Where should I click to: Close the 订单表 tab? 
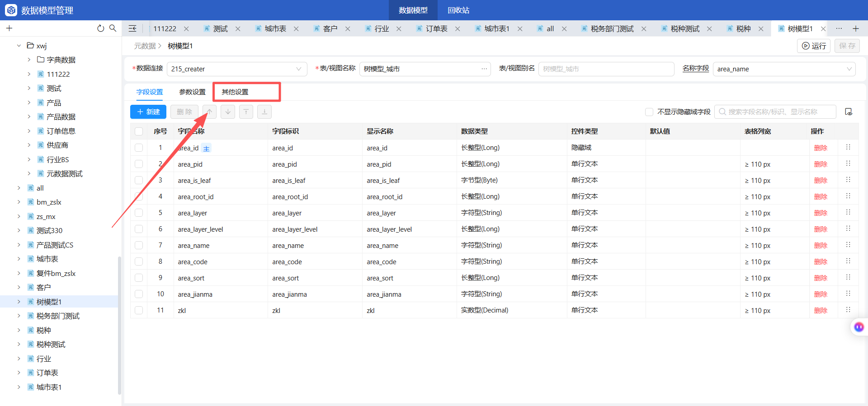point(458,28)
